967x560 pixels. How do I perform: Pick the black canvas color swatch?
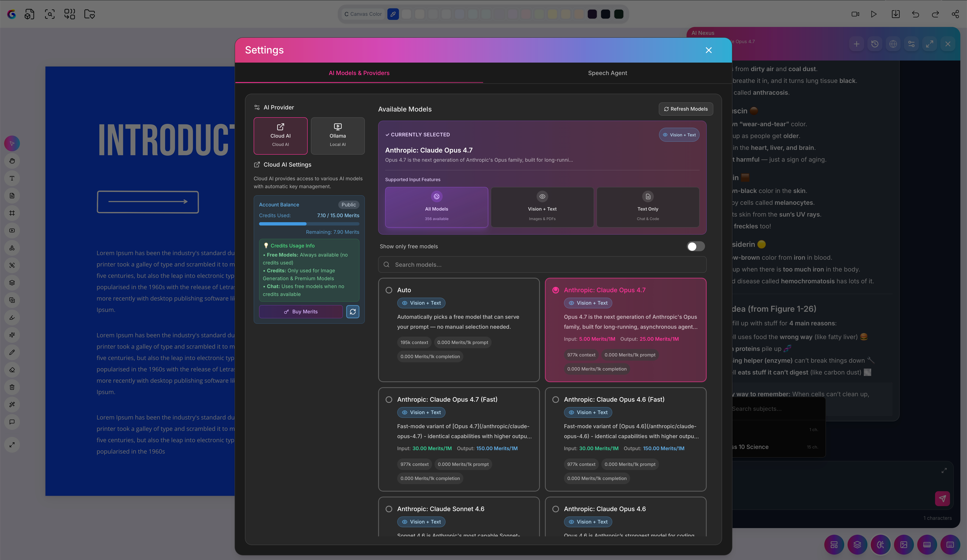tap(605, 14)
